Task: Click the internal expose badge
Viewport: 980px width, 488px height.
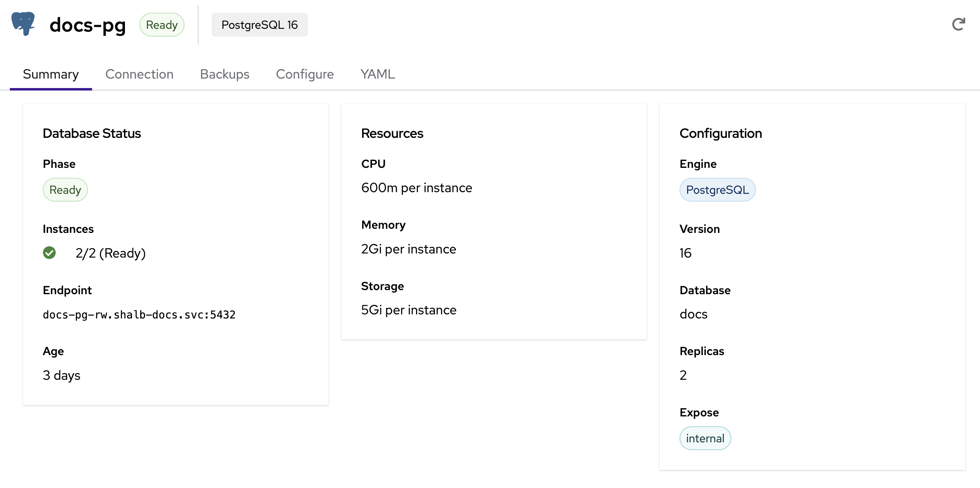Action: coord(705,438)
